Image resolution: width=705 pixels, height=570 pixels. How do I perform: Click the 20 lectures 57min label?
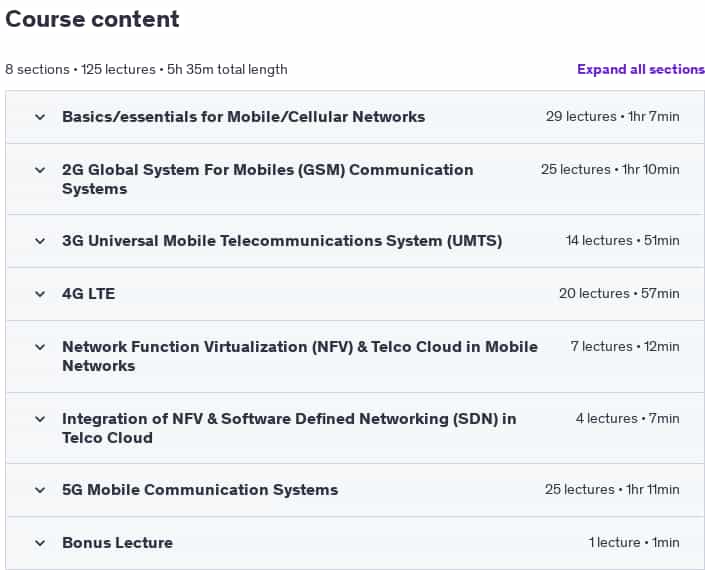point(619,294)
